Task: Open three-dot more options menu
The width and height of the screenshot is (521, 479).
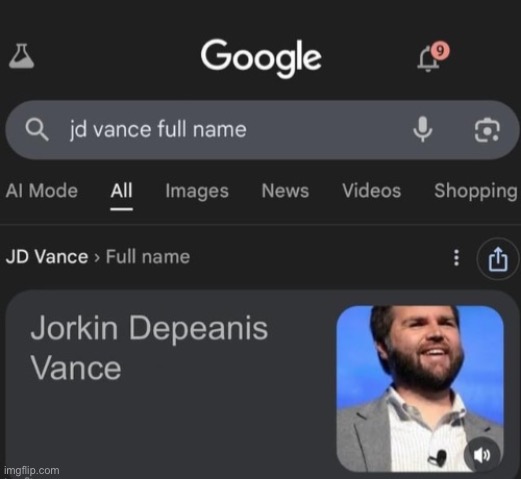Action: [457, 258]
